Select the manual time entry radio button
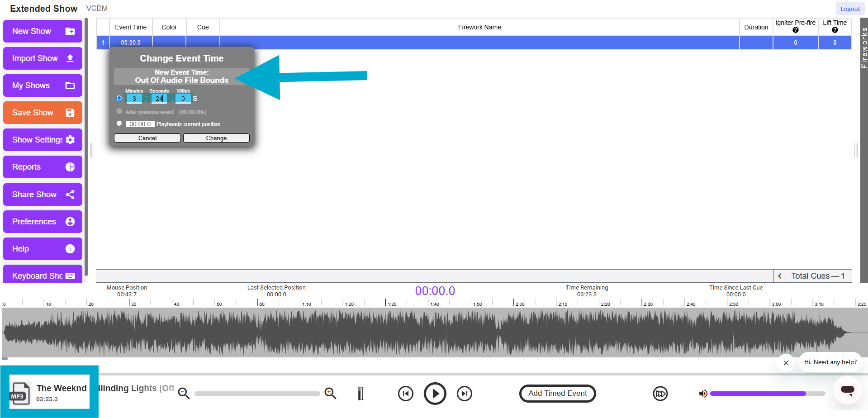This screenshot has width=868, height=418. [119, 98]
